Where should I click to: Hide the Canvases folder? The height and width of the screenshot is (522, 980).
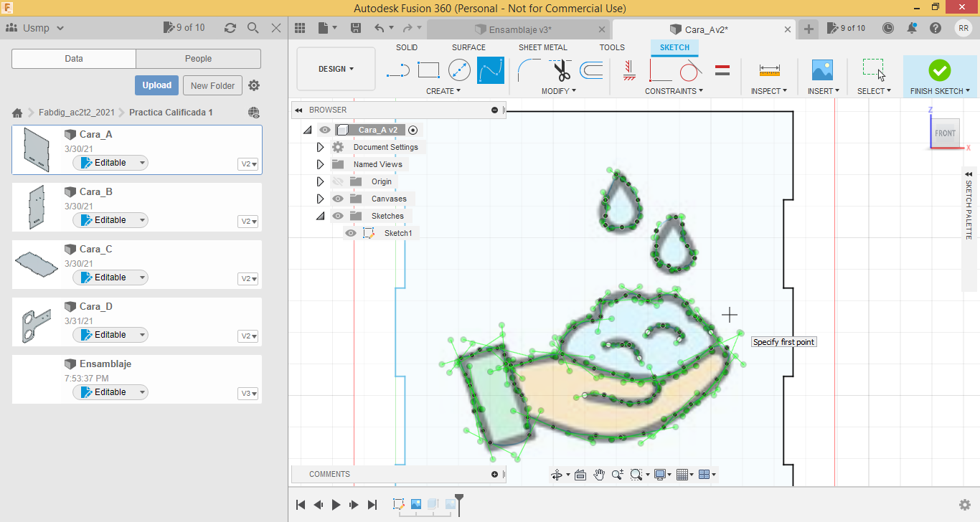pyautogui.click(x=338, y=199)
